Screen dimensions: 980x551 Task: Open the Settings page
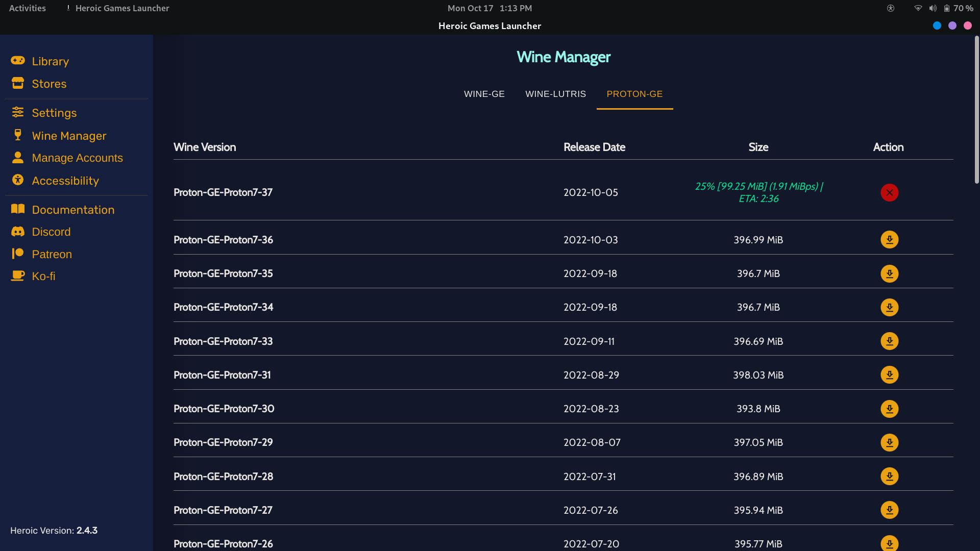(54, 113)
